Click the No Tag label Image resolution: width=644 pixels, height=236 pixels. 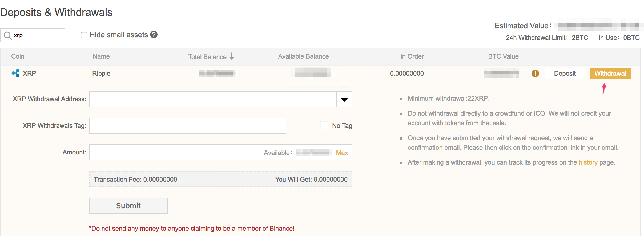[342, 126]
